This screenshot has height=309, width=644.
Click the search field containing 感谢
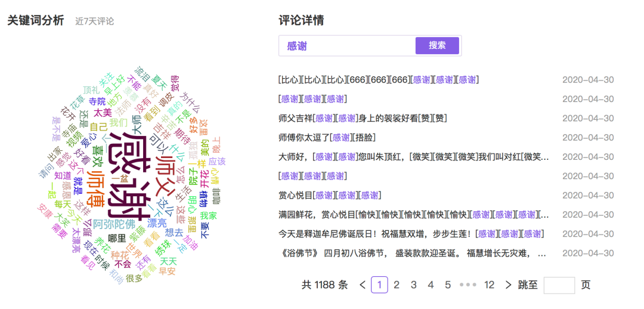pos(347,46)
